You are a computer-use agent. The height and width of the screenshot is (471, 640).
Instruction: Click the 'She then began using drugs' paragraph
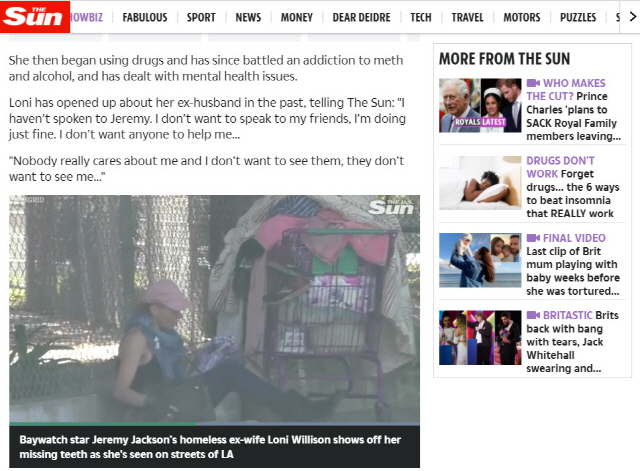206,68
